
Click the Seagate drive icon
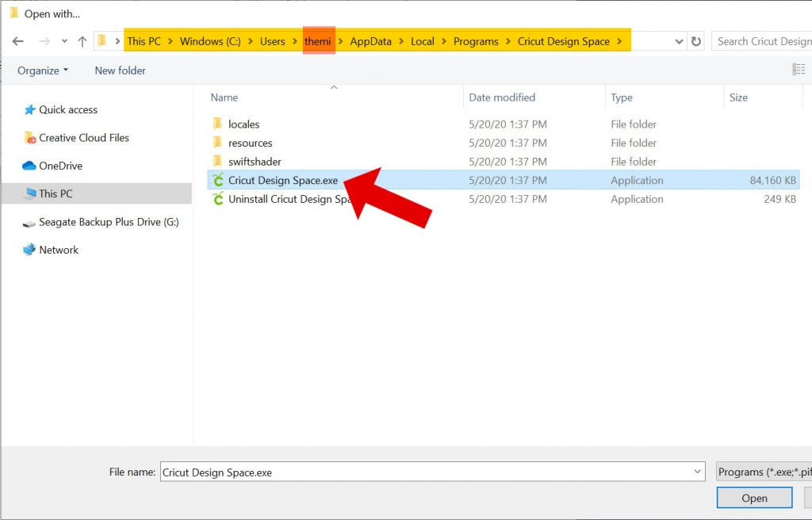tap(29, 224)
